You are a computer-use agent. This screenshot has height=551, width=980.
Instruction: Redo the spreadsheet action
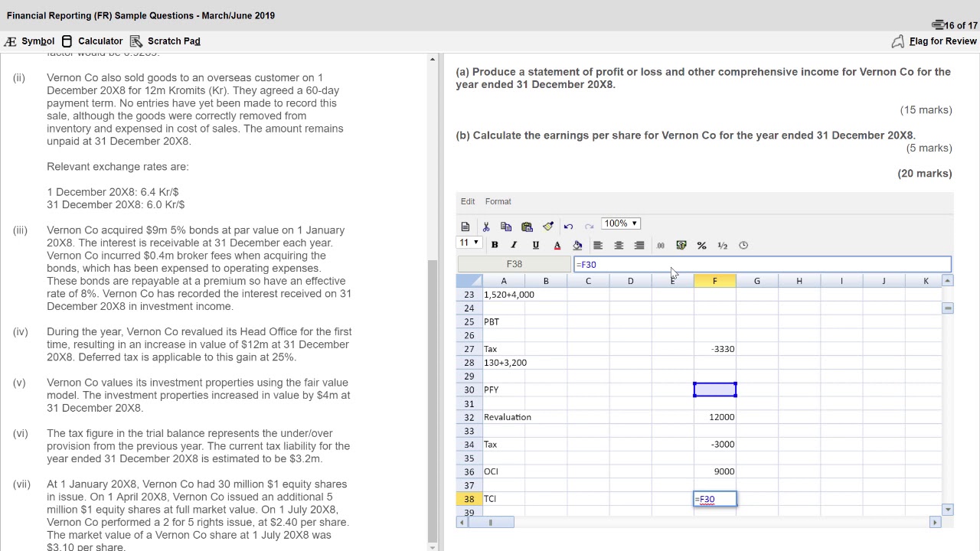click(589, 227)
